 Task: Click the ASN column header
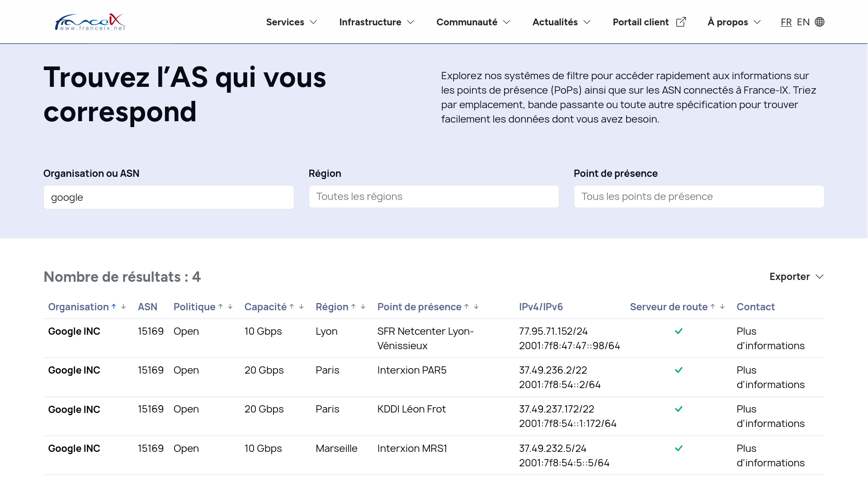tap(147, 307)
